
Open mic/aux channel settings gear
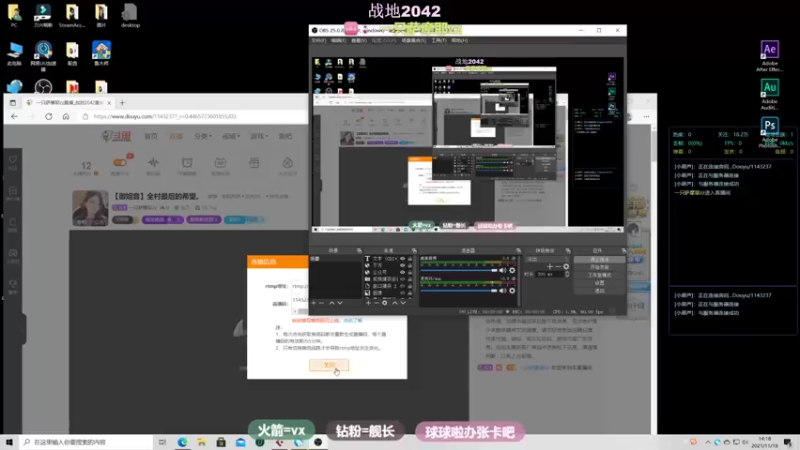[512, 291]
